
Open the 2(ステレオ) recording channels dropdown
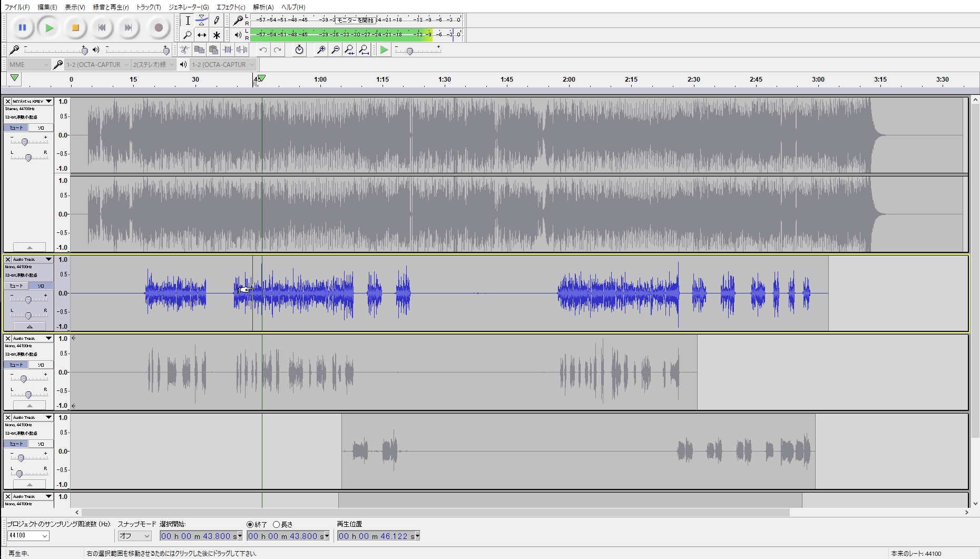pyautogui.click(x=153, y=64)
